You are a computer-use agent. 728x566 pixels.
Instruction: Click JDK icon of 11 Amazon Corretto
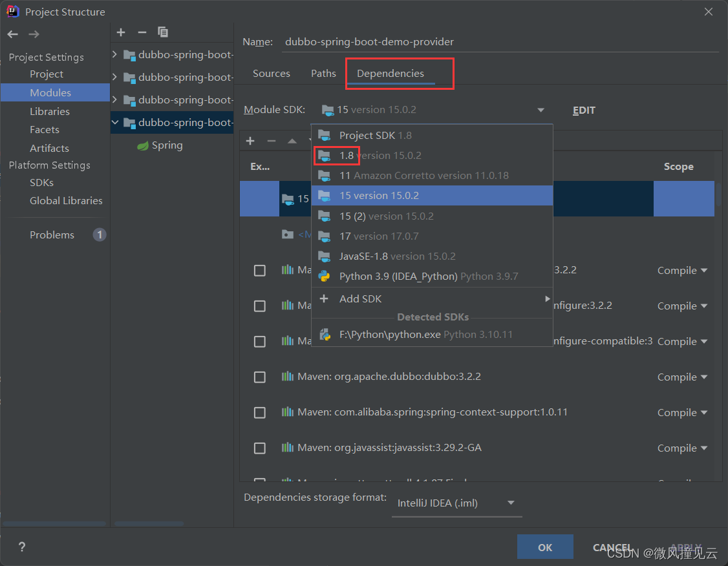(x=324, y=176)
